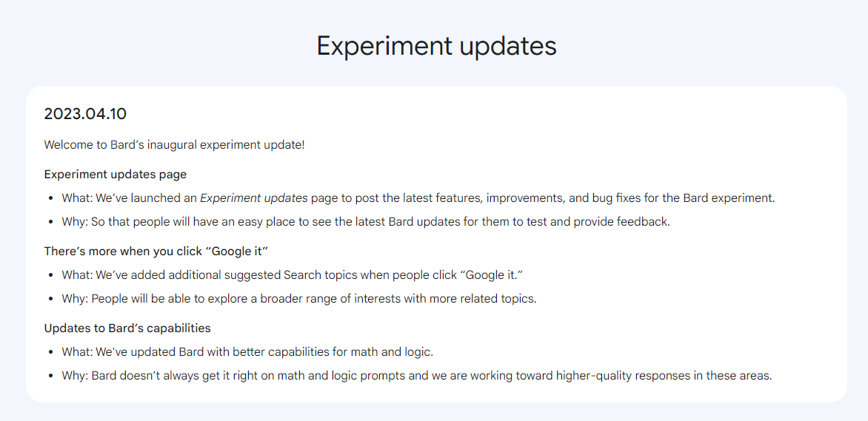Viewport: 868px width, 421px height.
Task: Click the "There's more when you click" subheading
Action: pos(156,251)
